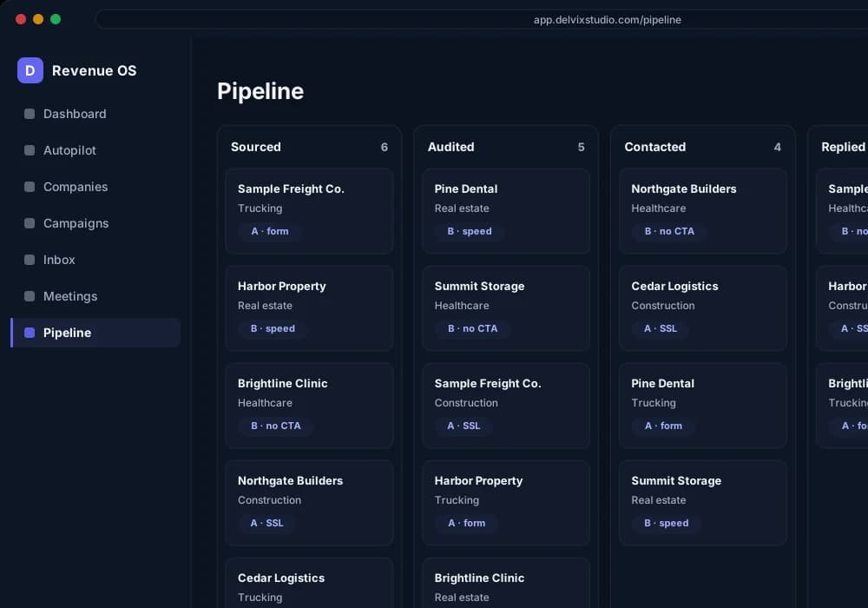Open Sample Freight Co. card in Audited

(506, 406)
